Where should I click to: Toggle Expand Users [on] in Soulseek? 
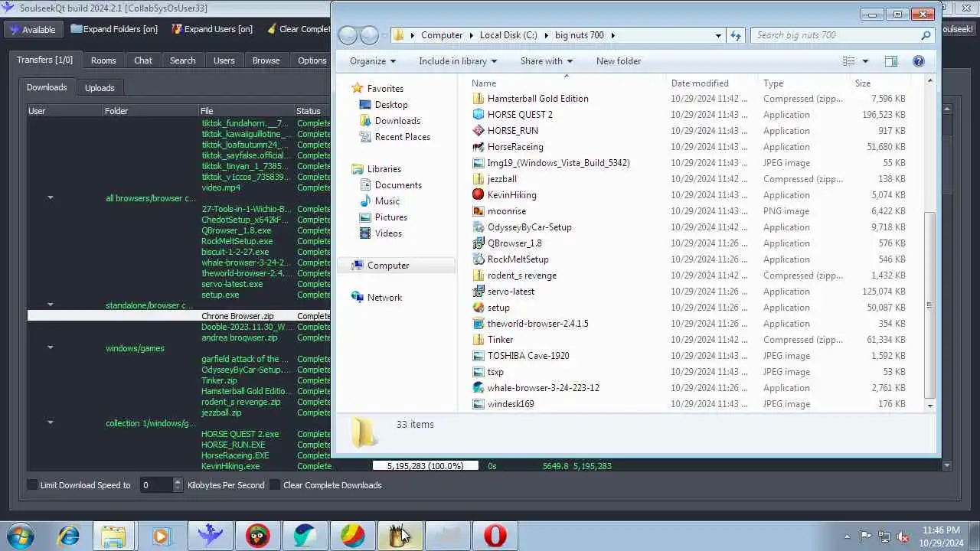coord(212,29)
